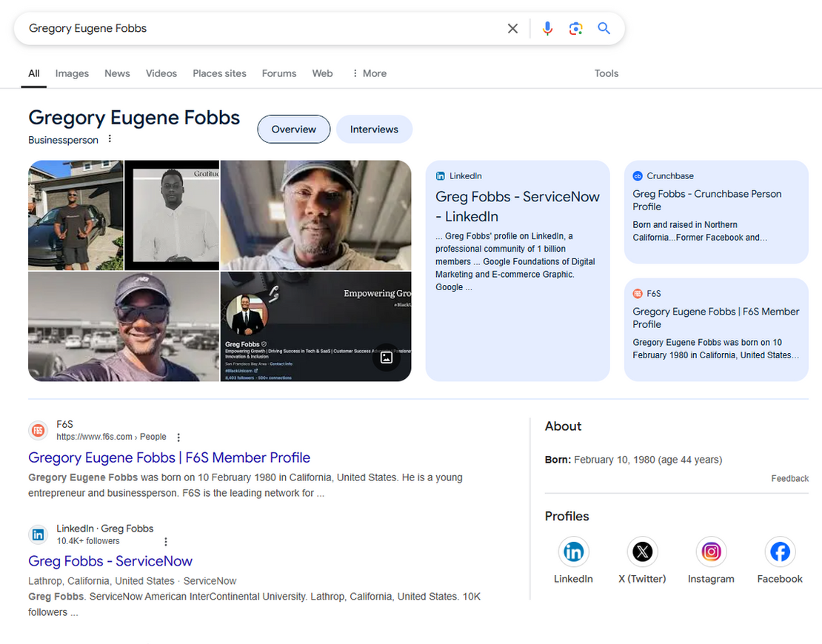Click the blue magnifier search icon

[604, 28]
